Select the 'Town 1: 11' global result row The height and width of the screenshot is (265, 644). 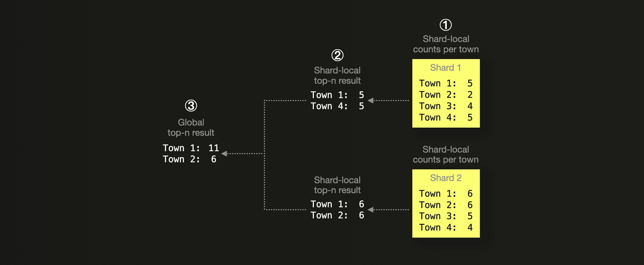click(x=191, y=148)
